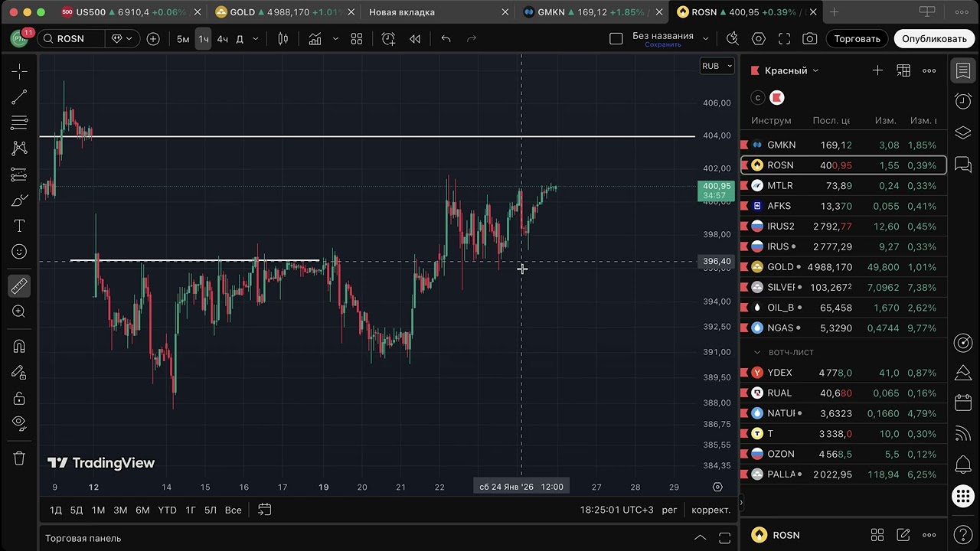980x551 pixels.
Task: Open the candlestick chart type menu
Action: [x=283, y=39]
